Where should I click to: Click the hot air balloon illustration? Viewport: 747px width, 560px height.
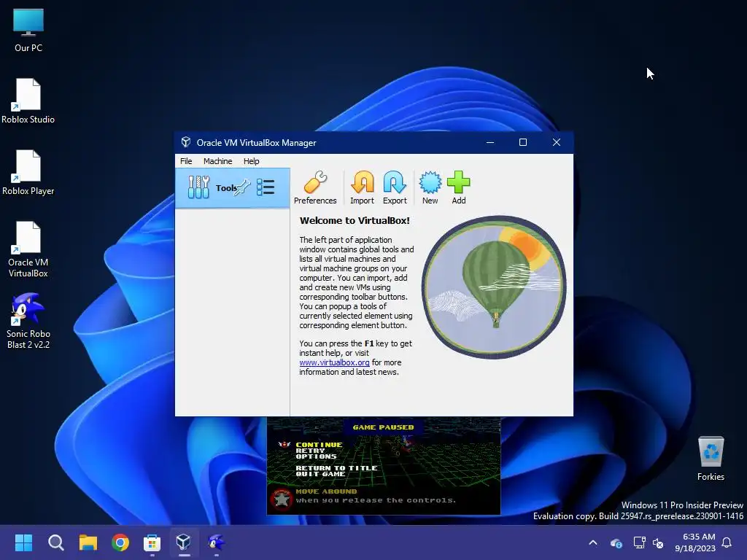(x=494, y=287)
